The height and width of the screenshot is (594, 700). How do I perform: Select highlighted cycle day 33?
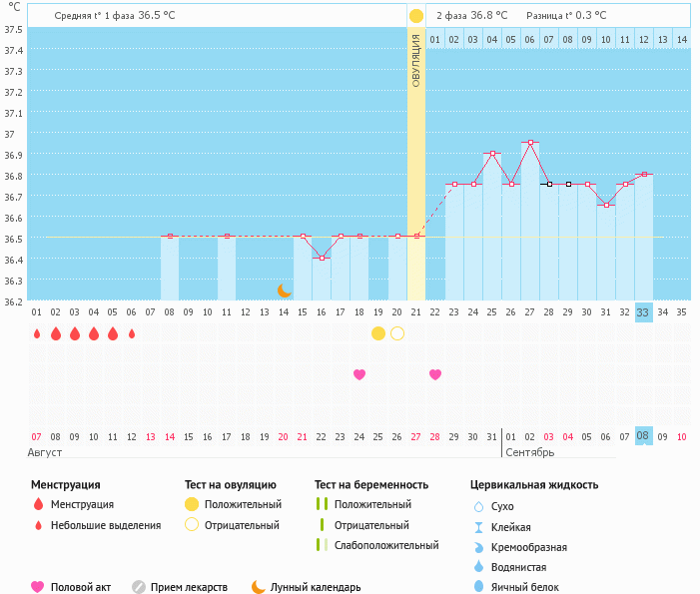coord(643,312)
